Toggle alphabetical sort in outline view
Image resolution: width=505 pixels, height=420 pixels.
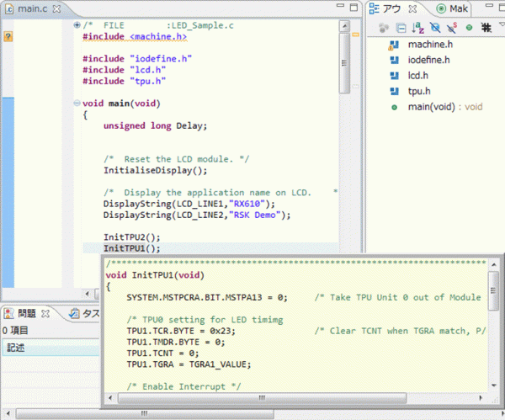point(418,27)
